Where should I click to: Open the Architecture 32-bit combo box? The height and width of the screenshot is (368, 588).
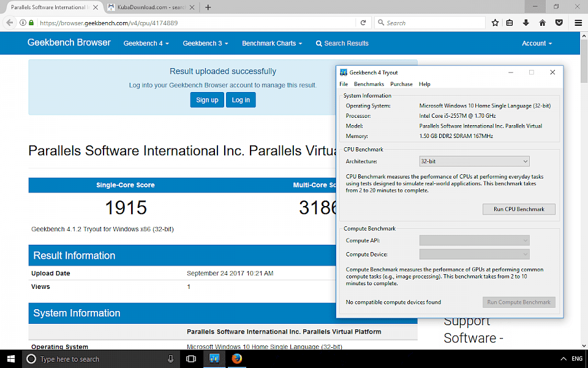pyautogui.click(x=474, y=161)
